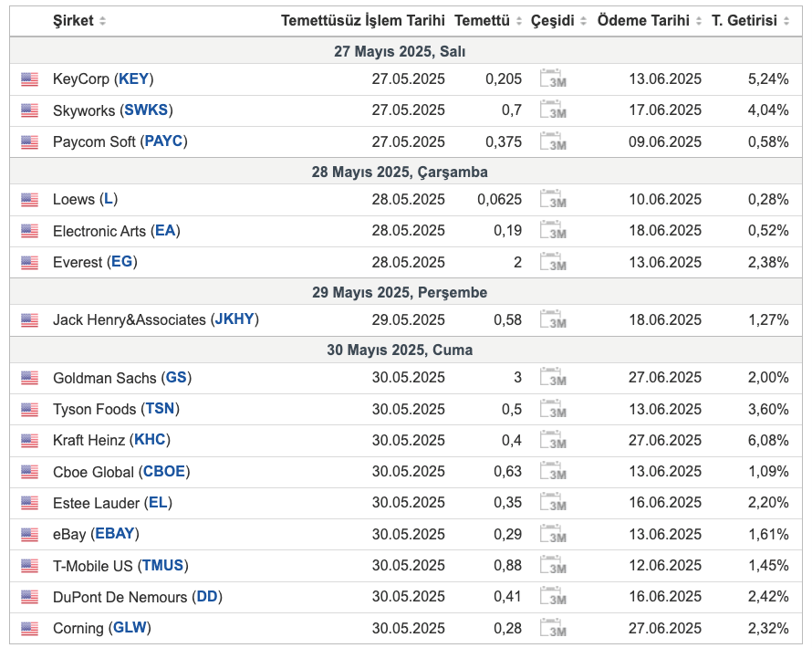The width and height of the screenshot is (812, 648).
Task: Click the 3M calendar icon for Tyson Foods
Action: click(553, 409)
